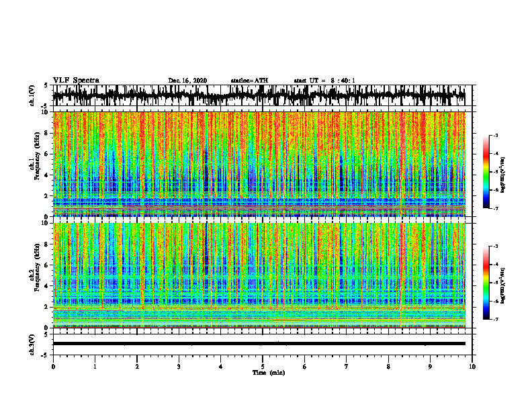Click time axis tick label "6"
532x411 pixels.
pos(305,367)
